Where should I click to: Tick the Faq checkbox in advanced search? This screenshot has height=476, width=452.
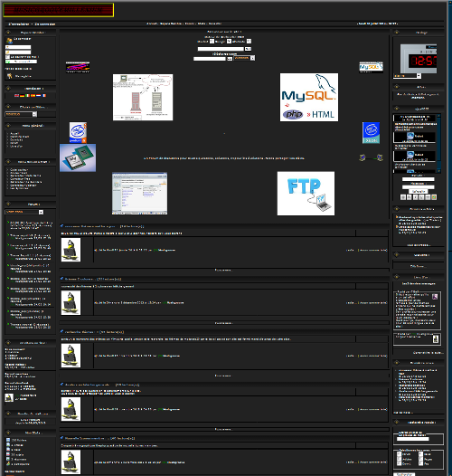(x=420, y=463)
